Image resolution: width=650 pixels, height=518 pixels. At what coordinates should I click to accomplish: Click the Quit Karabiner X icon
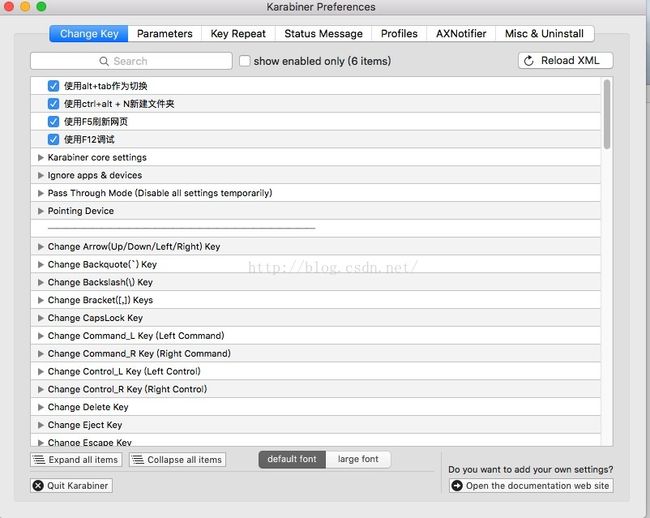click(x=38, y=486)
